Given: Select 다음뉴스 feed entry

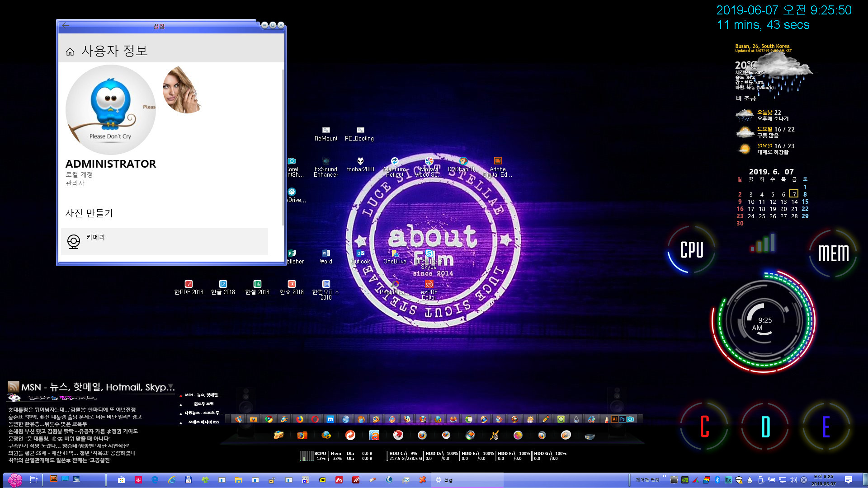Looking at the screenshot, I should pos(203,413).
